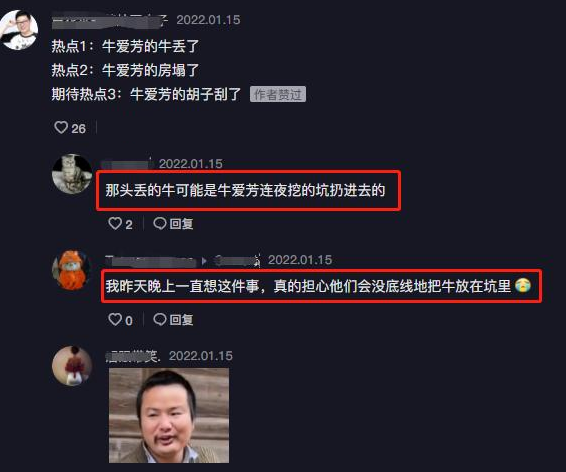The image size is (566, 472).
Task: Like the top comment with 26 likes
Action: (x=61, y=127)
